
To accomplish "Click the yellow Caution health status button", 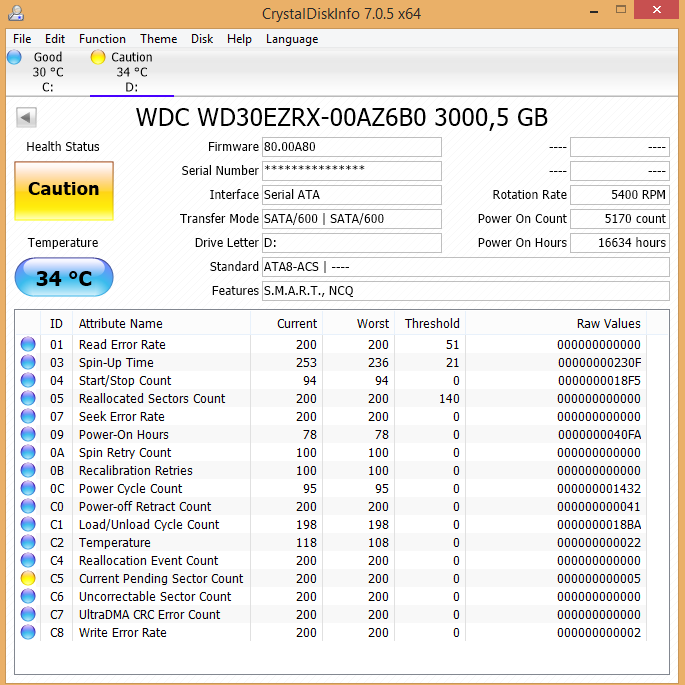I will 64,191.
